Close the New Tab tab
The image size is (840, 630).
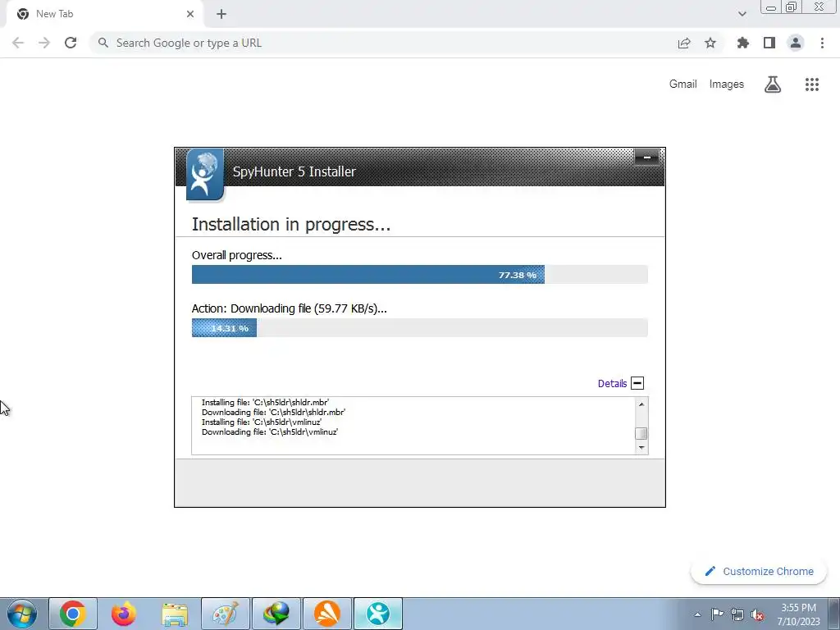190,14
